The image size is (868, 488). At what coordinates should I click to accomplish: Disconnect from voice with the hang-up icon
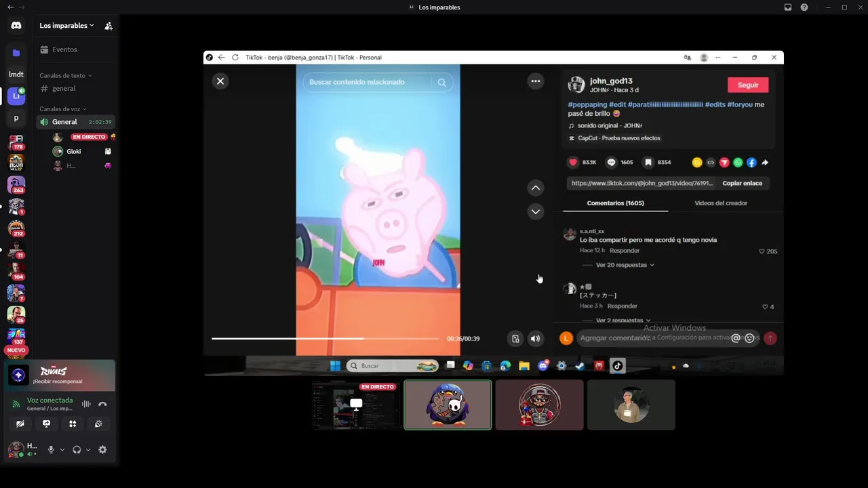pyautogui.click(x=102, y=404)
